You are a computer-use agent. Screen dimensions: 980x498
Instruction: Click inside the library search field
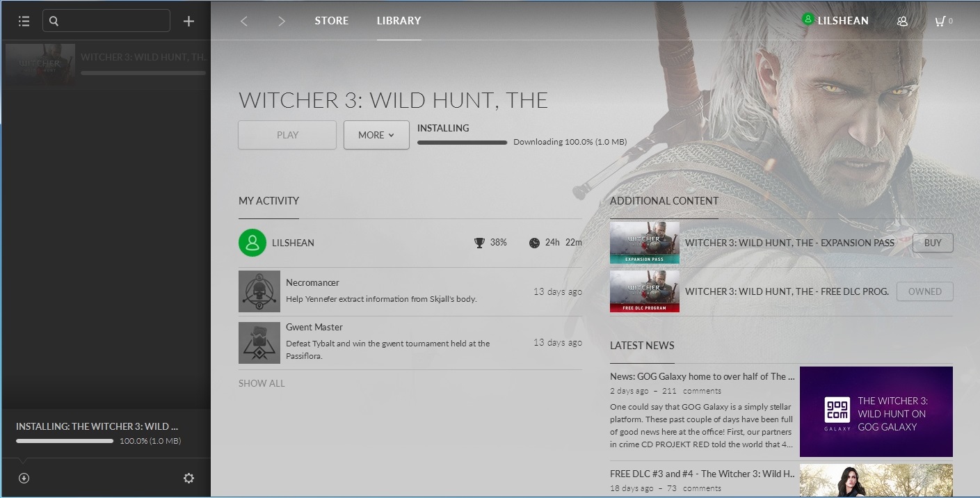tap(106, 21)
